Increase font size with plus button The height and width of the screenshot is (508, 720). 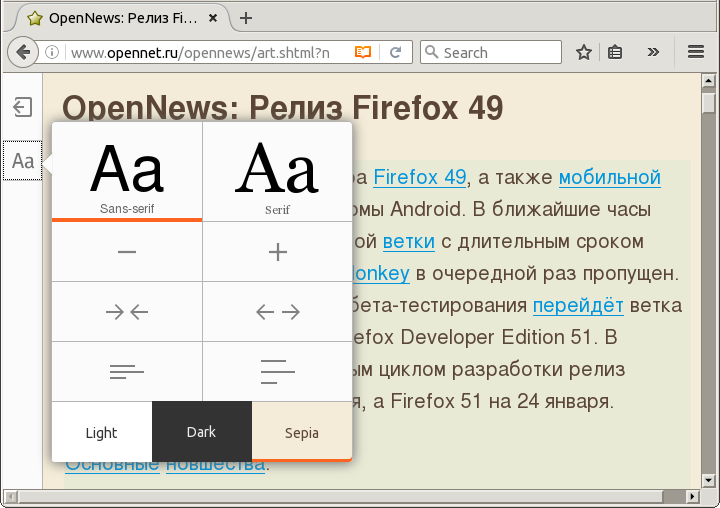click(277, 252)
